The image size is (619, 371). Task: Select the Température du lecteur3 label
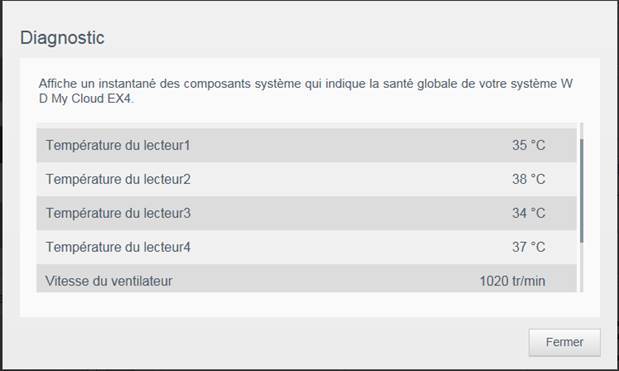click(x=118, y=213)
